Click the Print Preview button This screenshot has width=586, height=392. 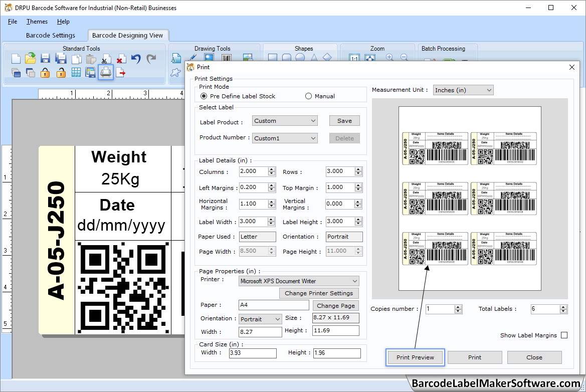click(415, 357)
